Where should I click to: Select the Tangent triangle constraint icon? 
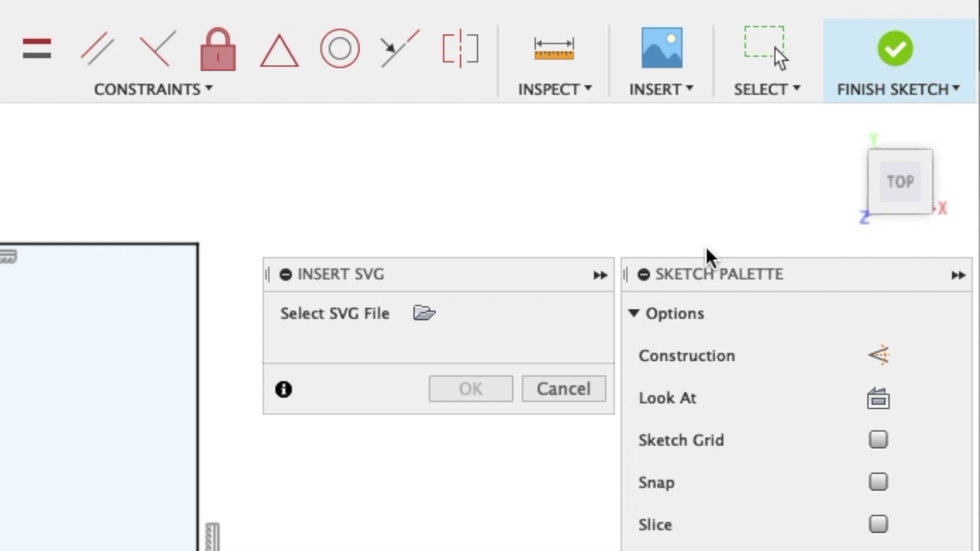(279, 51)
